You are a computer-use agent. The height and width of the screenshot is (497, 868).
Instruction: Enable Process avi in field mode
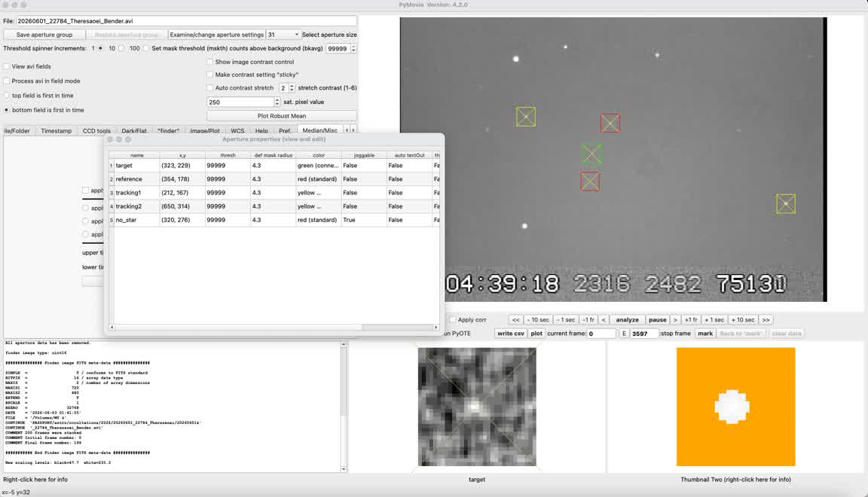pos(7,81)
